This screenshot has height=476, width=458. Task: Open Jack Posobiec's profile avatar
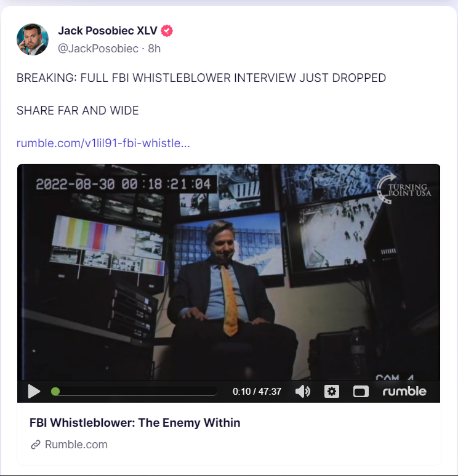[x=33, y=39]
